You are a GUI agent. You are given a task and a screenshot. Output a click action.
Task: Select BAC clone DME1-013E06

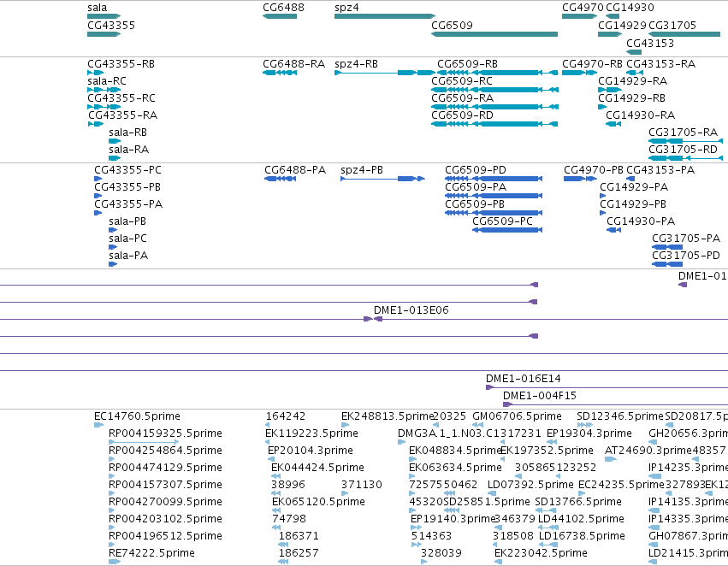click(411, 310)
